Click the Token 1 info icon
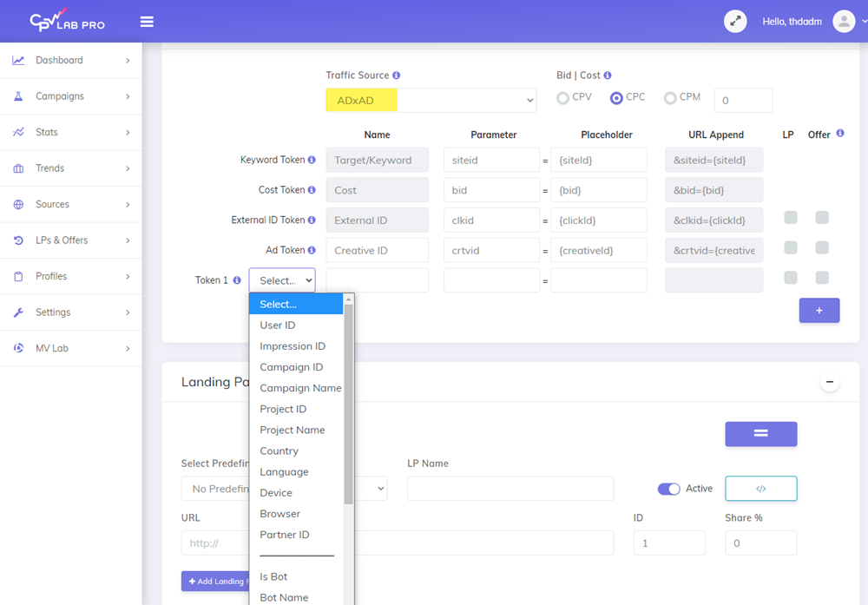 (x=237, y=280)
